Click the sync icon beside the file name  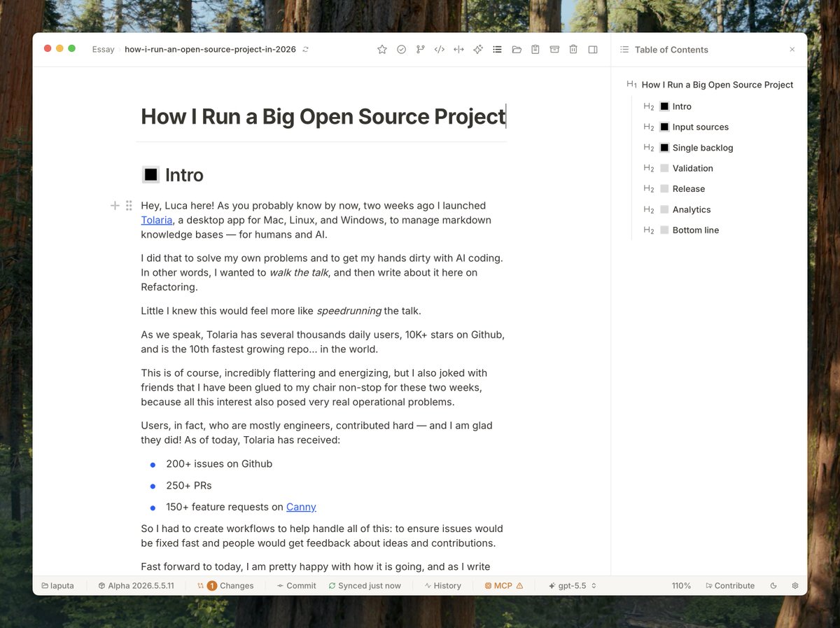(306, 50)
